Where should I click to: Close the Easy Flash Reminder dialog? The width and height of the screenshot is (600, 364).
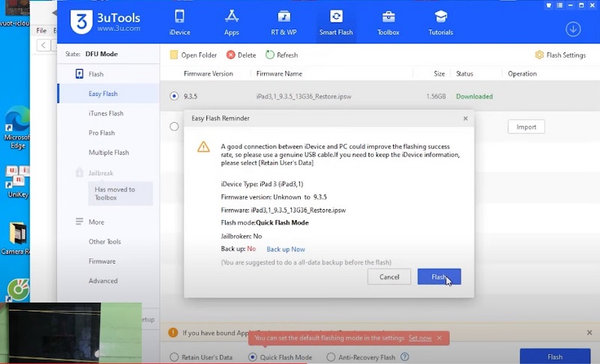point(465,118)
